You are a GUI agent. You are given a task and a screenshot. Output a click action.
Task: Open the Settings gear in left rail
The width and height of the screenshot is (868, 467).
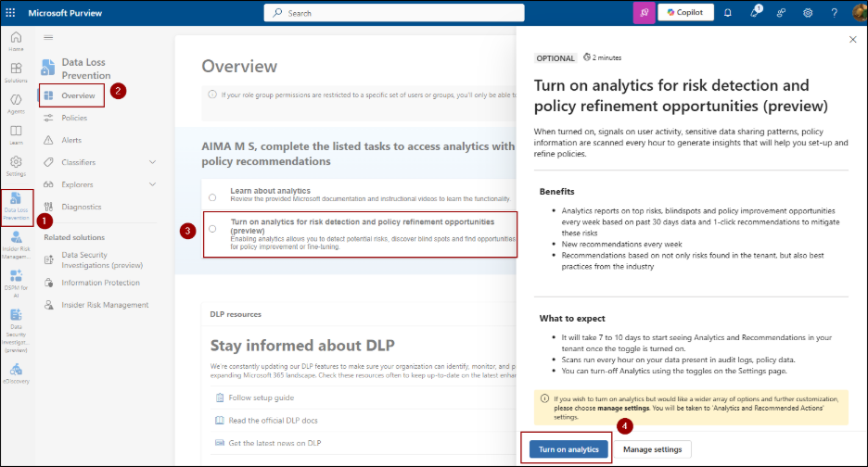(16, 166)
